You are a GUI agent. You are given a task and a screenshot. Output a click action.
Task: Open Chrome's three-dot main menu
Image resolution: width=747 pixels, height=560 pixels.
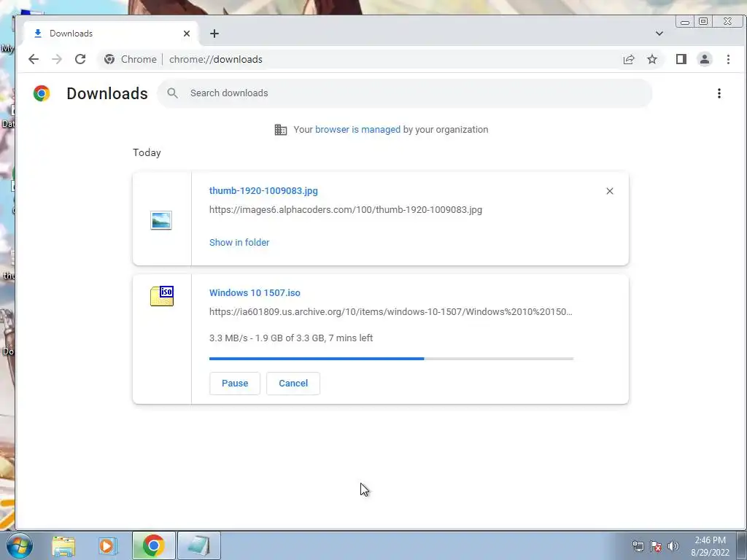pos(728,59)
